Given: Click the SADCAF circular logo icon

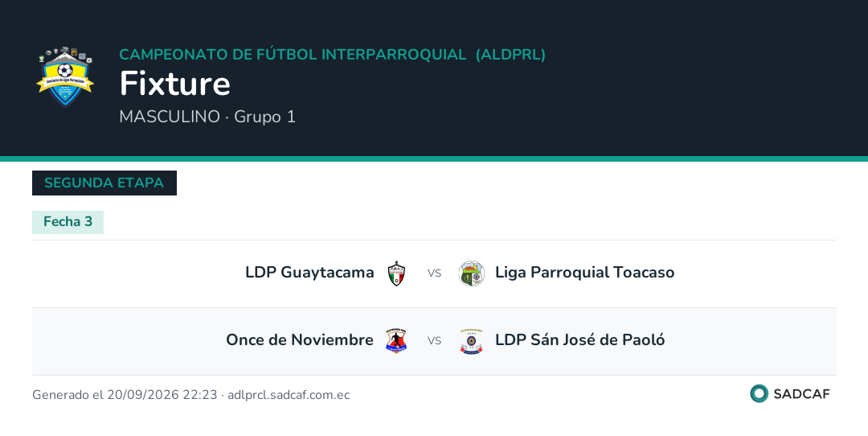Looking at the screenshot, I should click(759, 393).
